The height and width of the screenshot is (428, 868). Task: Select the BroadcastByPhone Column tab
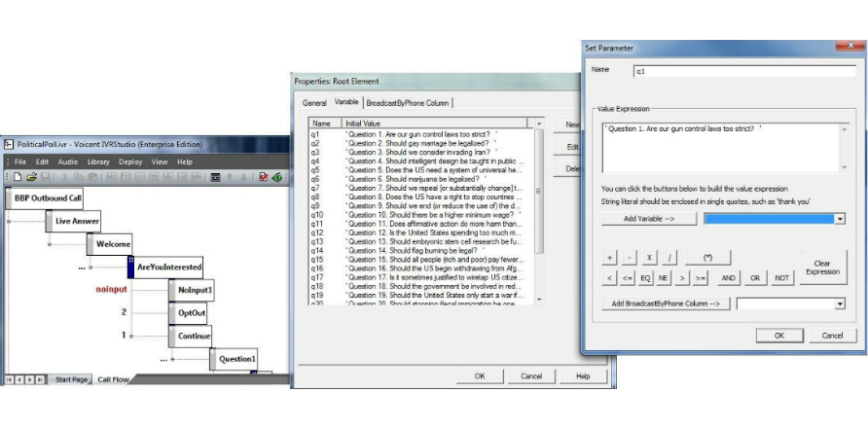click(x=408, y=103)
